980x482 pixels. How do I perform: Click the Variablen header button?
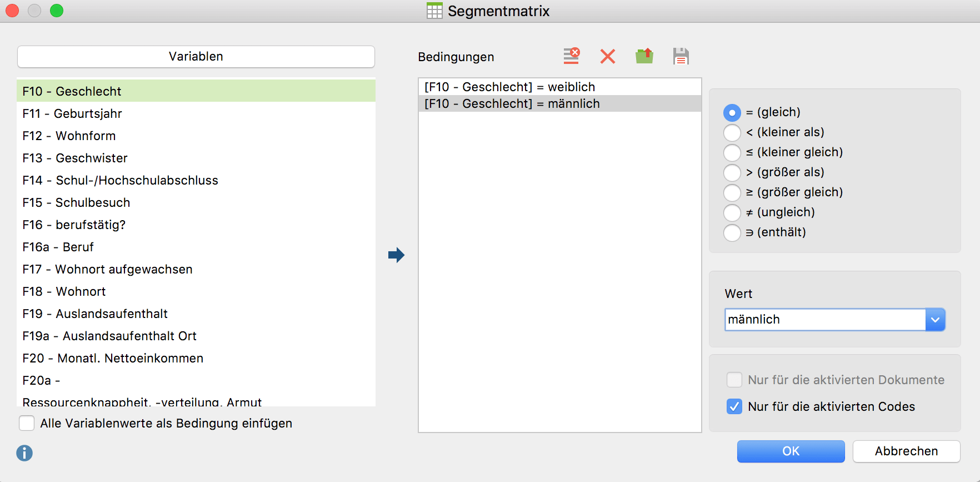click(196, 57)
